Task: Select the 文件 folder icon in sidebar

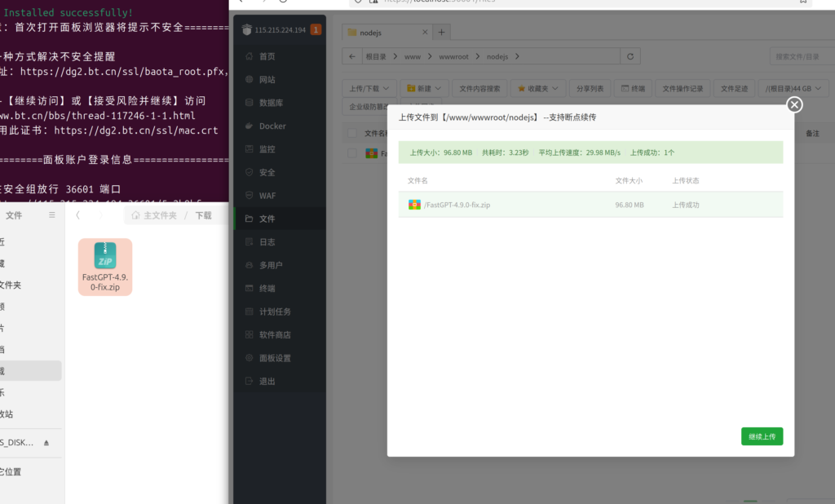Action: coord(249,219)
